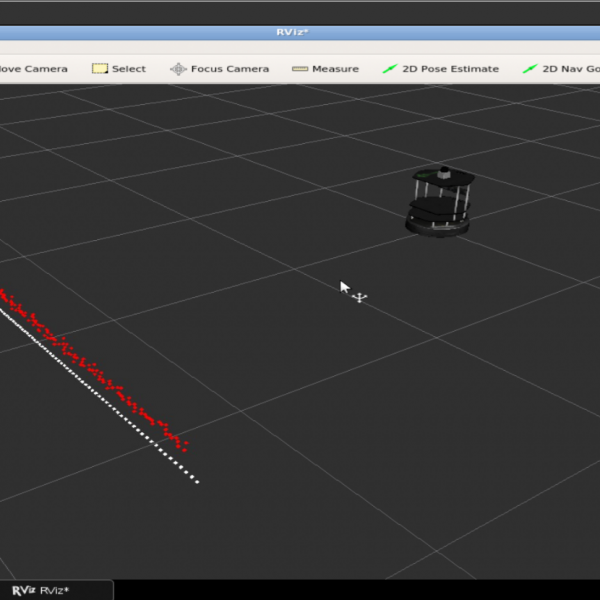This screenshot has width=600, height=600.
Task: Activate the Measure tool
Action: tap(326, 69)
